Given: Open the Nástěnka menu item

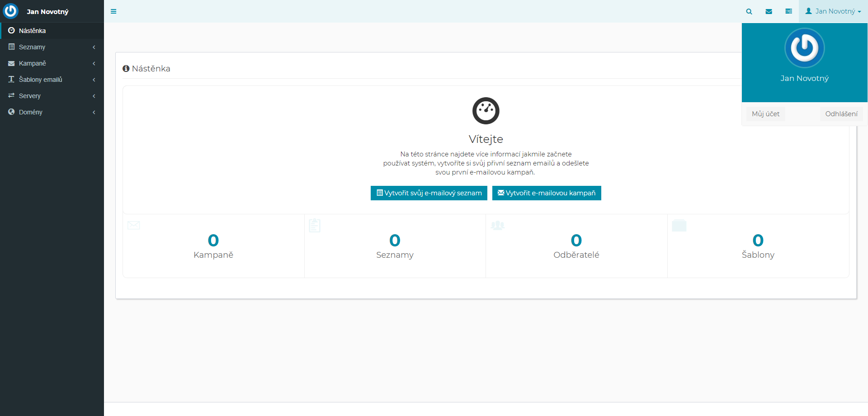Looking at the screenshot, I should tap(52, 31).
